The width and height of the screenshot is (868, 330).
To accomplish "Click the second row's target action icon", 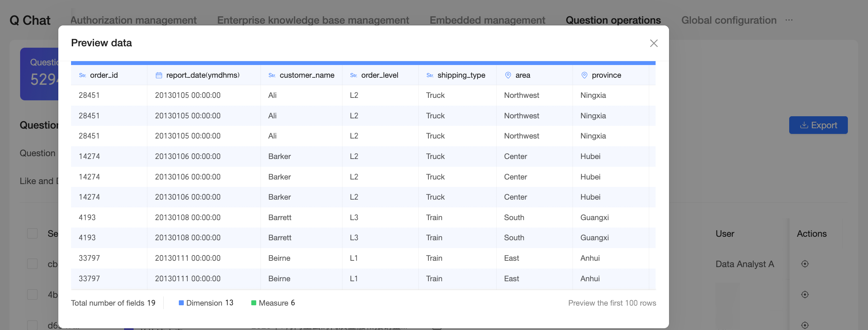I will (x=805, y=294).
